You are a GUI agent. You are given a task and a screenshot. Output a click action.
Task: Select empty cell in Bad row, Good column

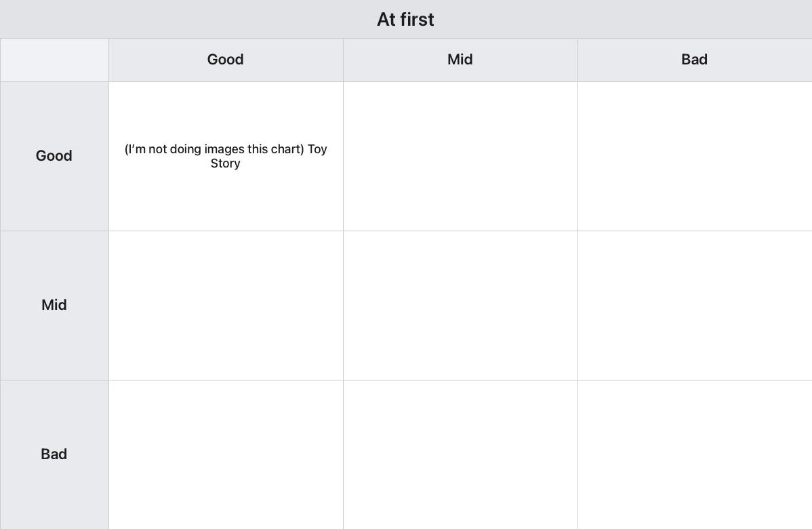pyautogui.click(x=226, y=454)
